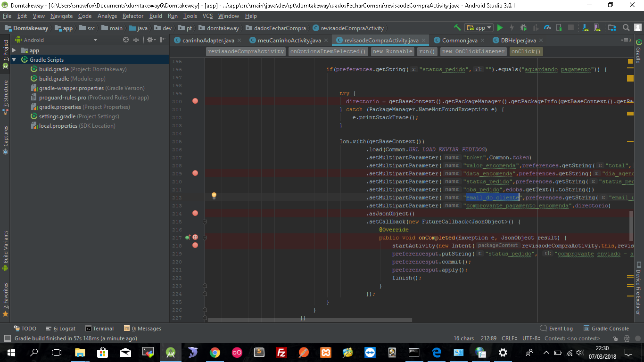Toggle breakpoint on line 214
Viewport: 644px width, 362px height.
[x=195, y=214]
